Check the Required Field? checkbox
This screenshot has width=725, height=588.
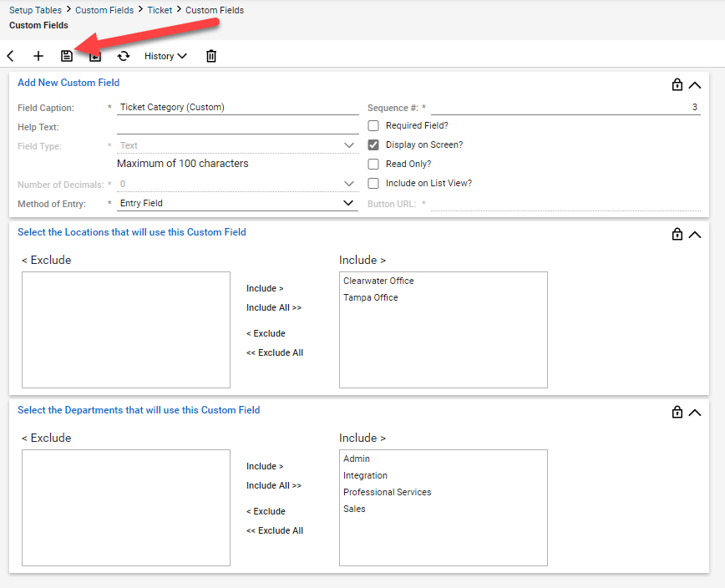click(x=373, y=126)
